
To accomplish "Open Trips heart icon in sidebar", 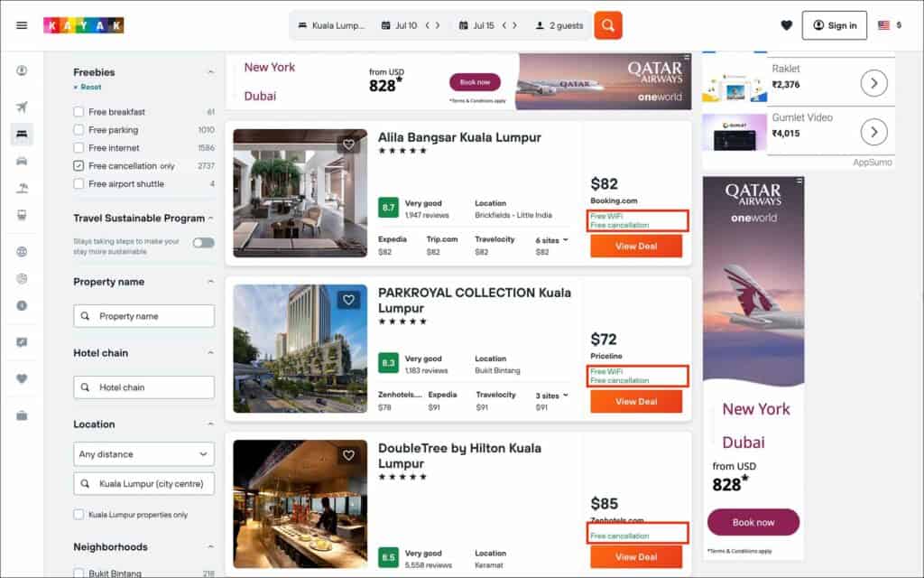I will [x=22, y=378].
